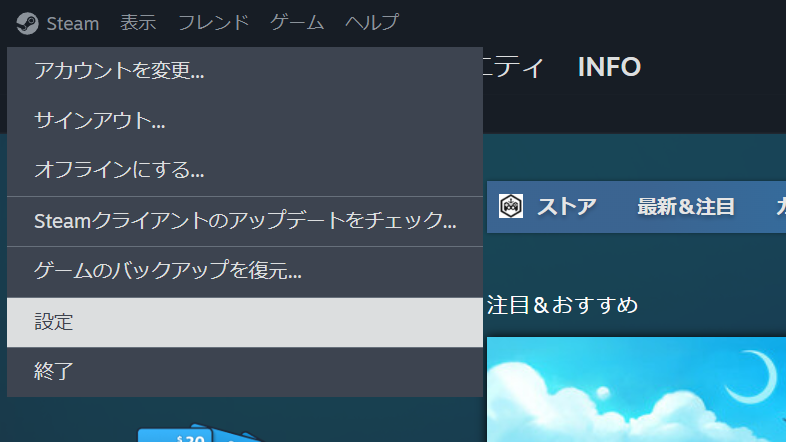
Task: Open the ゲーム menu
Action: 297,23
